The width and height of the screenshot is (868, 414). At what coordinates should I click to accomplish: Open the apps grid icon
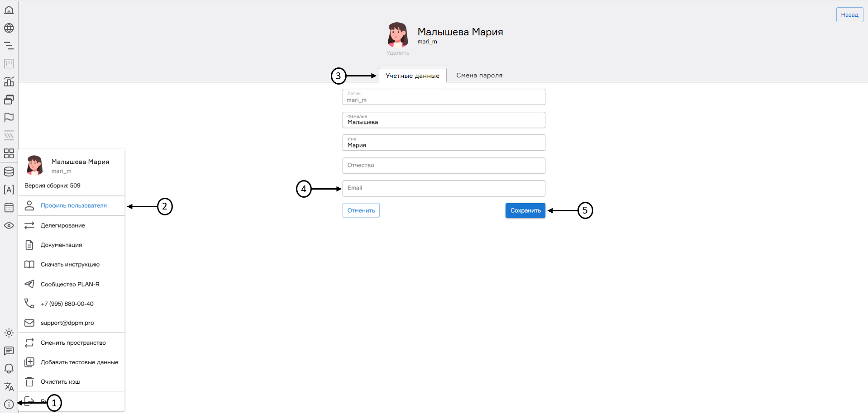pos(9,153)
